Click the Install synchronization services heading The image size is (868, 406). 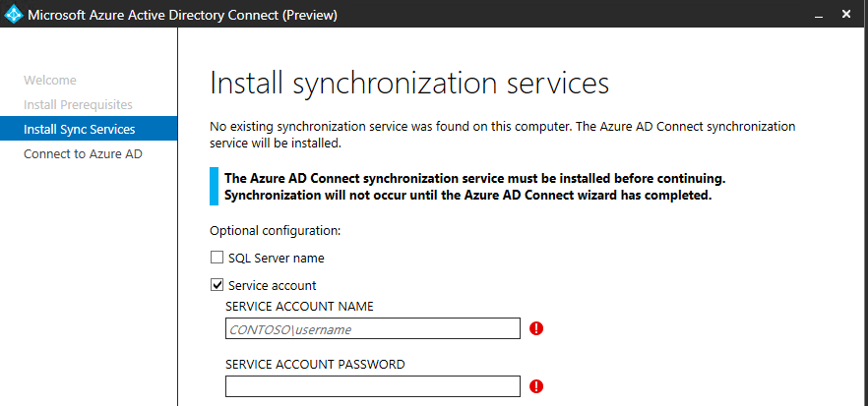[409, 83]
